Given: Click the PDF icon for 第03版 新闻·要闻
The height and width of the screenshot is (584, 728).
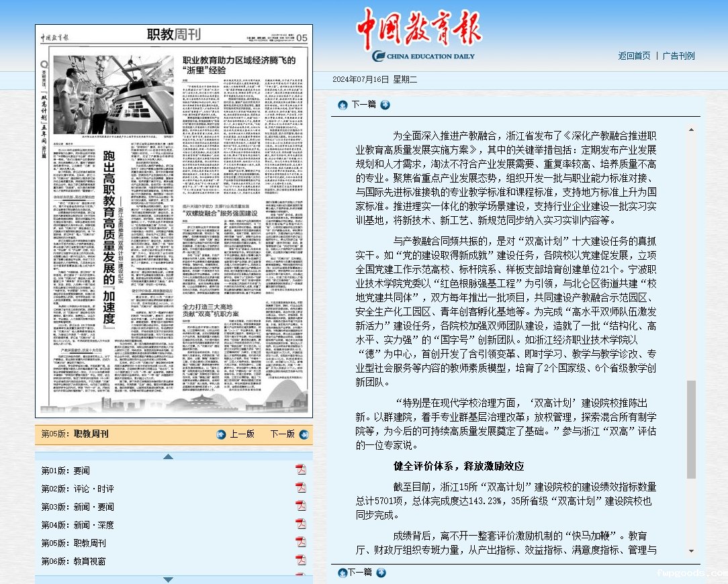Looking at the screenshot, I should tap(301, 505).
